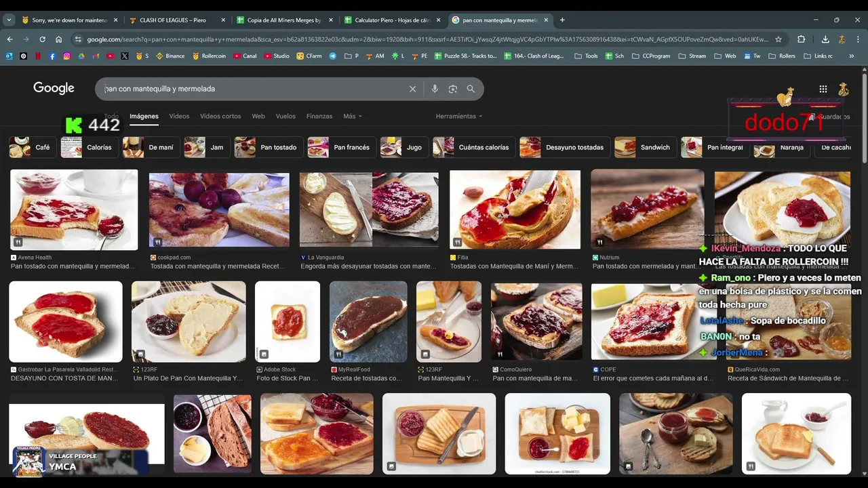
Task: Switch to the Web search tab
Action: point(258,116)
